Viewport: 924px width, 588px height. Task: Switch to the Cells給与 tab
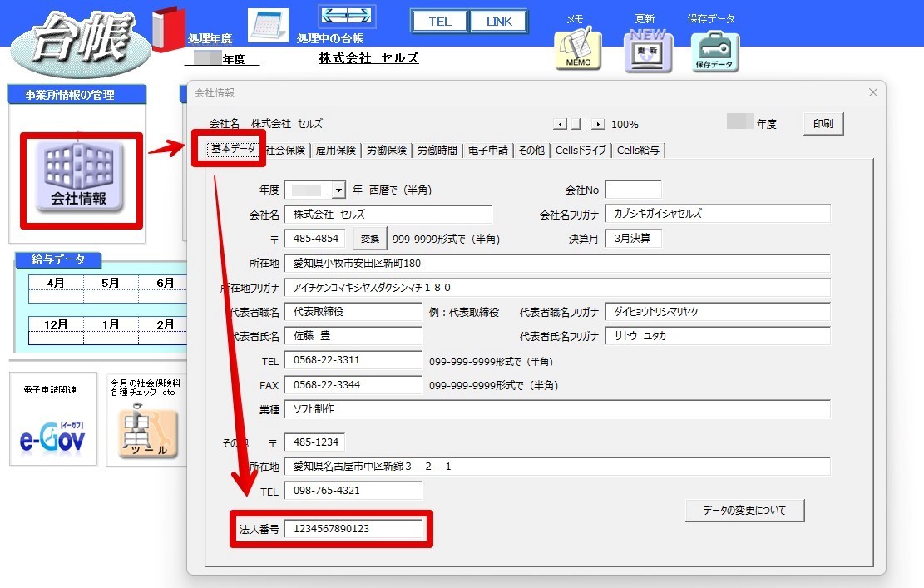coord(638,151)
